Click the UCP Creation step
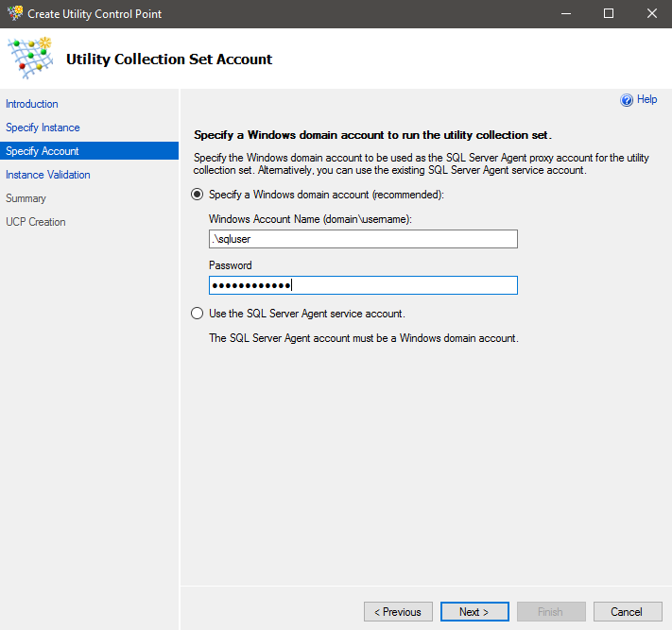Viewport: 672px width, 630px height. 36,222
